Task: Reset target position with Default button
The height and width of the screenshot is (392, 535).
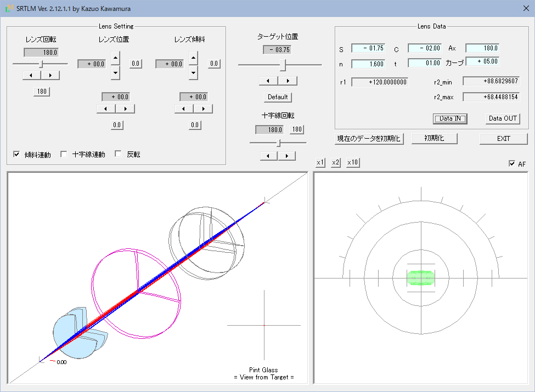Action: pyautogui.click(x=278, y=97)
